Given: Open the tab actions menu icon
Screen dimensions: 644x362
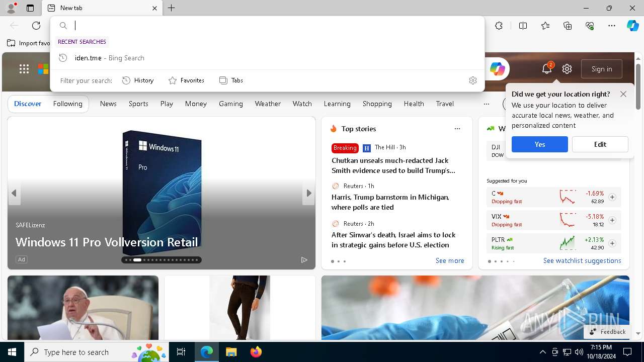Looking at the screenshot, I should point(30,8).
